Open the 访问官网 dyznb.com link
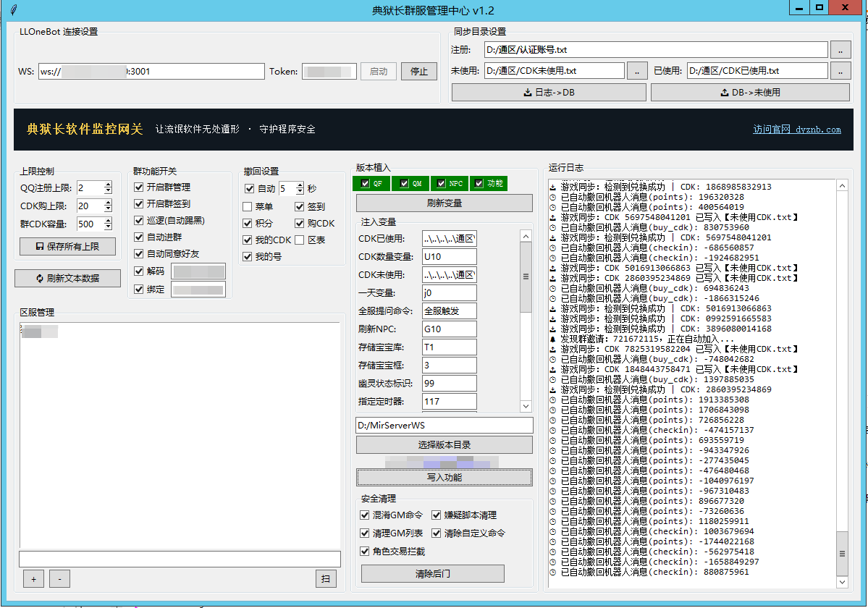Viewport: 868px width, 608px height. click(x=796, y=130)
